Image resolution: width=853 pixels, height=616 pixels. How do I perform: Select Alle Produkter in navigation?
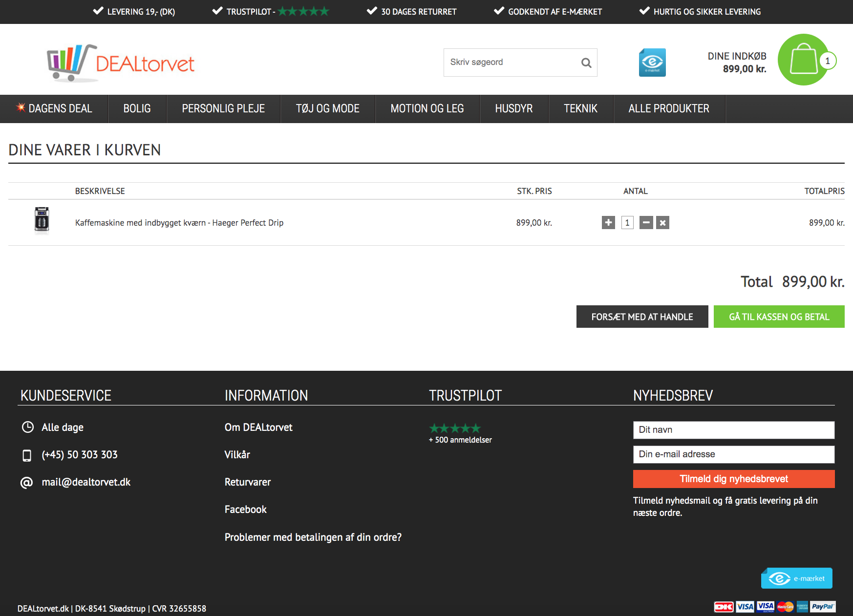click(668, 108)
